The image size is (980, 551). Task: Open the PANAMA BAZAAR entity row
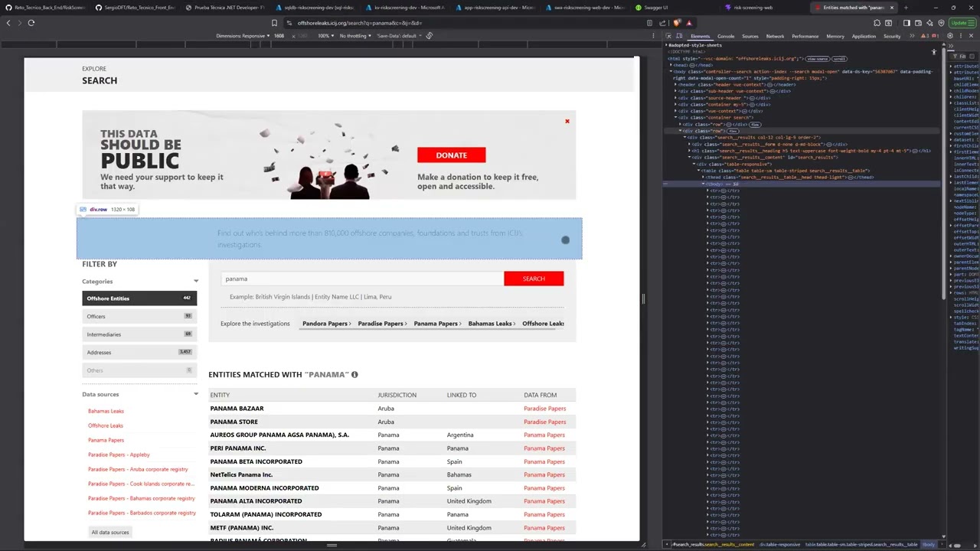237,409
